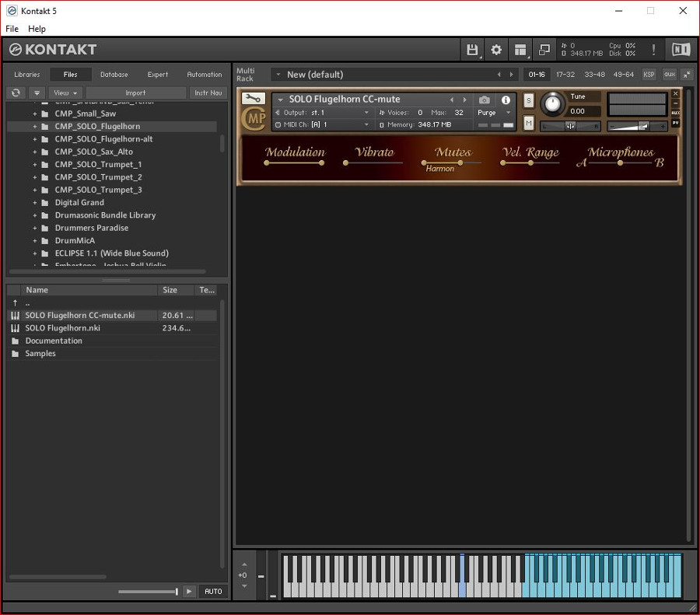The width and height of the screenshot is (700, 615).
Task: Toggle the browser panel layout icon
Action: 520,50
